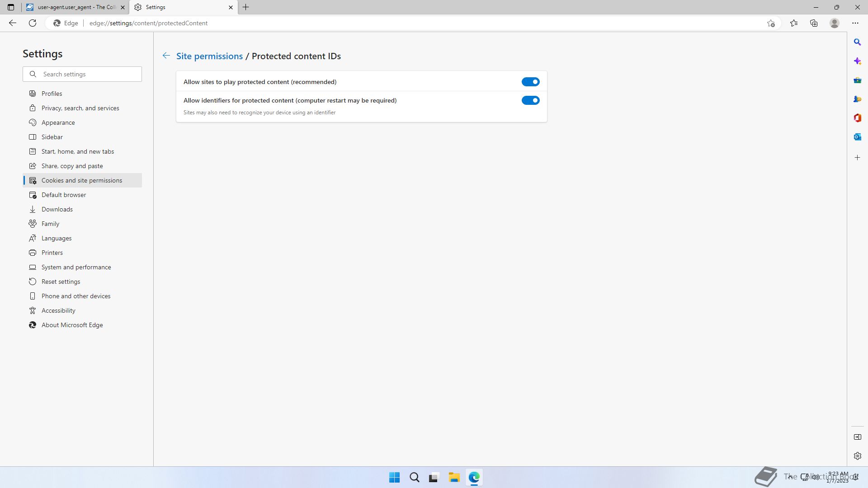This screenshot has width=868, height=488.
Task: Click the add-to-favorites star in address bar
Action: [771, 23]
